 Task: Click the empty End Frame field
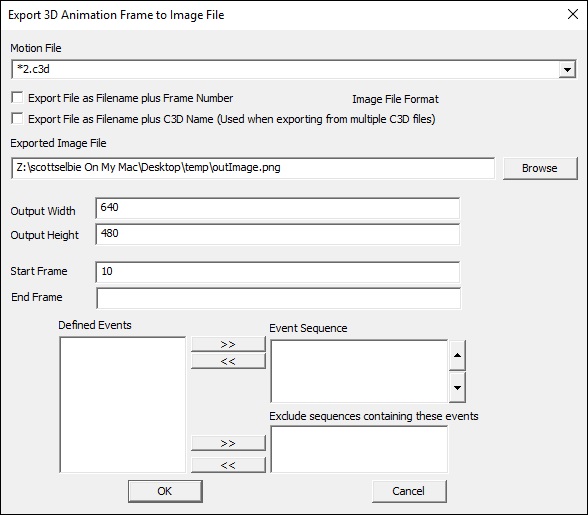[x=278, y=298]
